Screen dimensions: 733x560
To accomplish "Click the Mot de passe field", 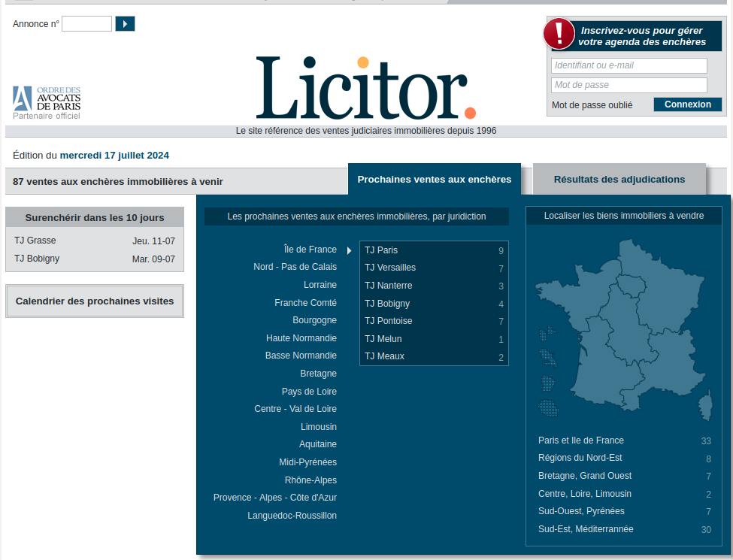I will 629,85.
